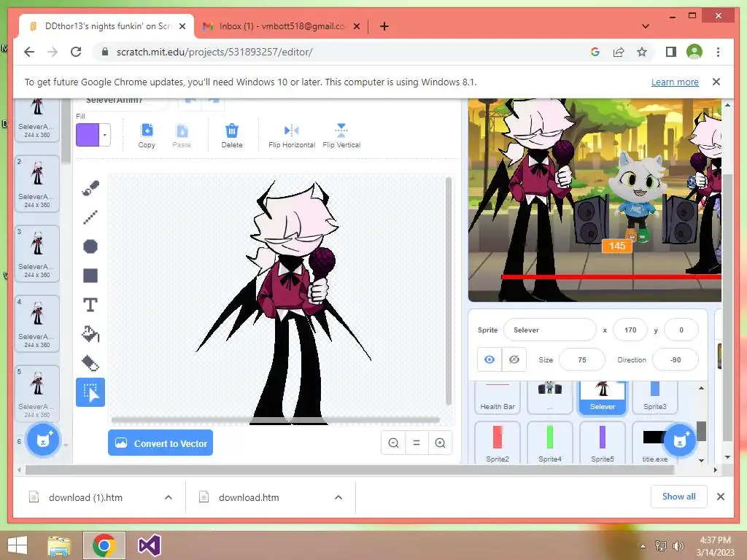Share this page icon in address bar
Screen dimensions: 747x560
(619, 52)
